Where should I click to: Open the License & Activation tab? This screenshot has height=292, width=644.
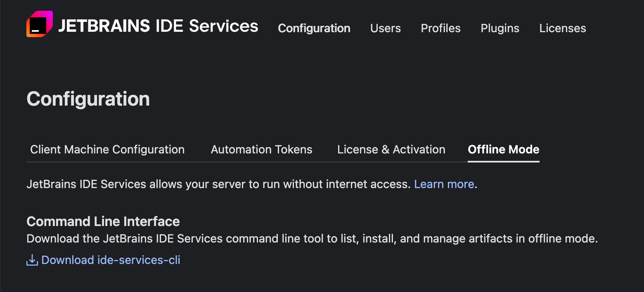391,149
